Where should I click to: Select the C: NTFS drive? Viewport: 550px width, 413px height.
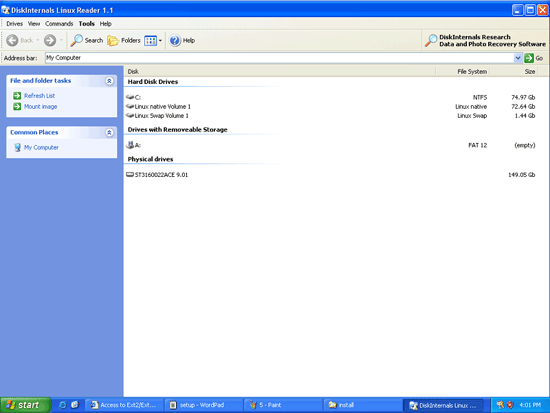click(330, 97)
